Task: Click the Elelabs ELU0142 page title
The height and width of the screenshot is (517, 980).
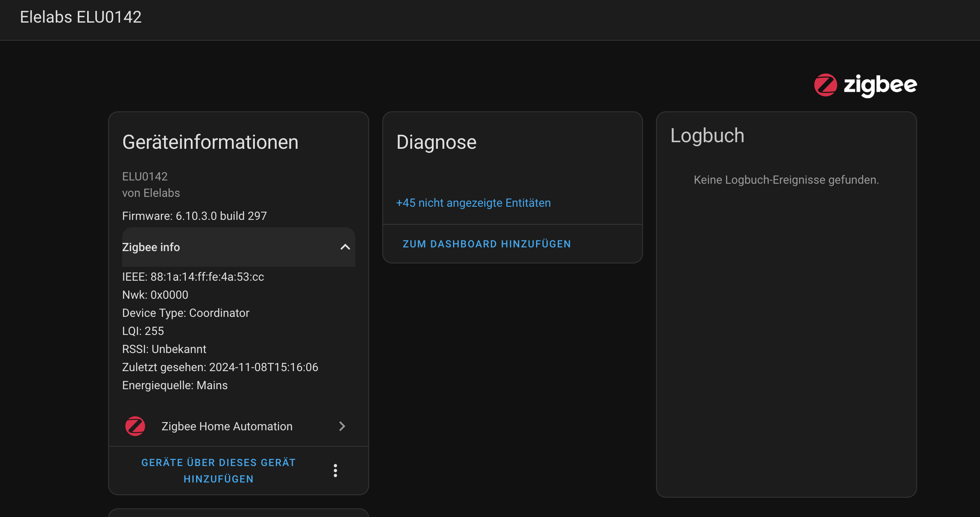Action: coord(81,17)
